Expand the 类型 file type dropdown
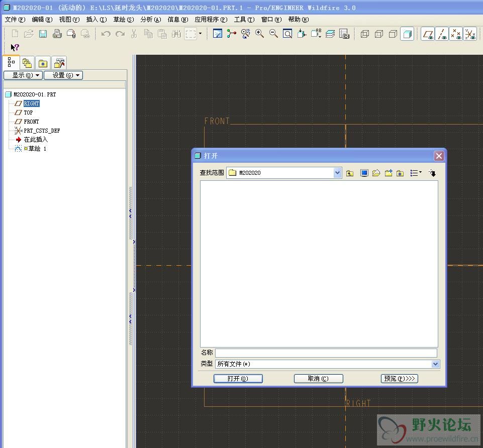 tap(435, 364)
